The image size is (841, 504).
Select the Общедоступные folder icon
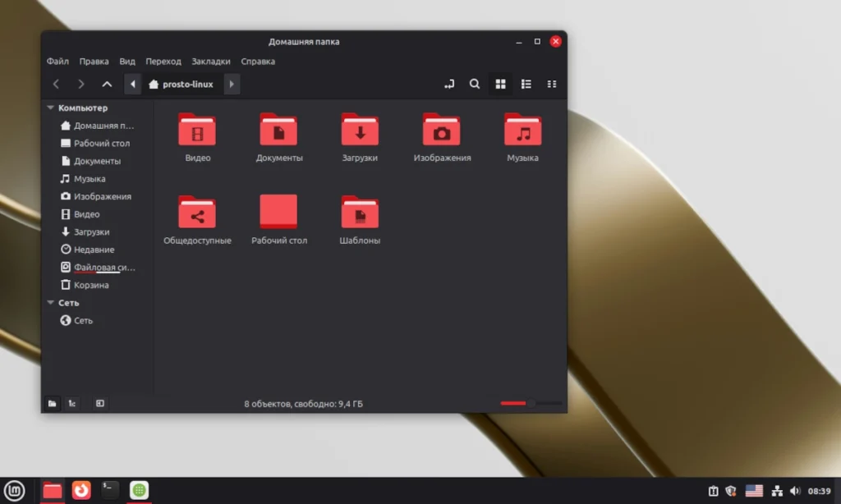click(197, 213)
